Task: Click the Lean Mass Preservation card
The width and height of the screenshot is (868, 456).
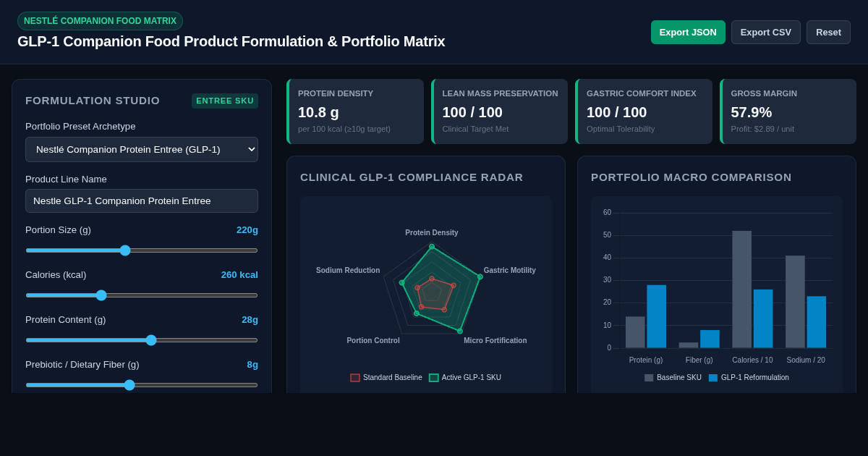Action: coord(500,111)
